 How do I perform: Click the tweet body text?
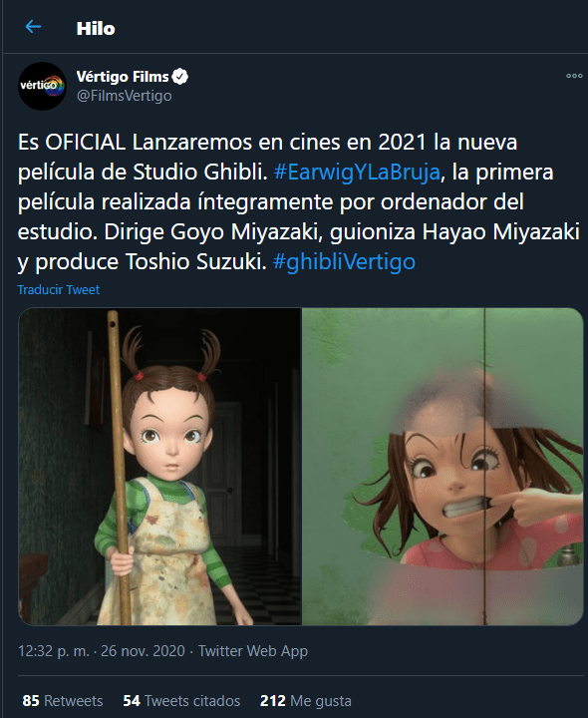(299, 201)
